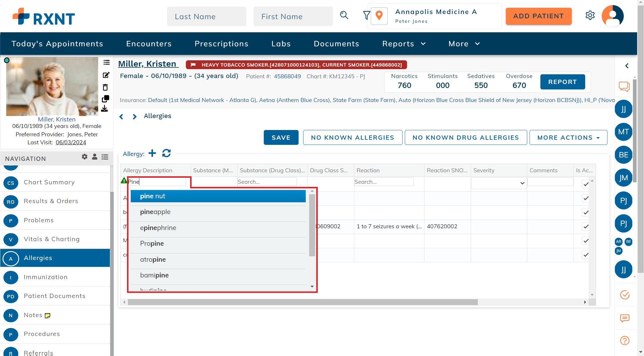This screenshot has width=644, height=356.
Task: Click the download icon beside patient photo
Action: pos(104,109)
